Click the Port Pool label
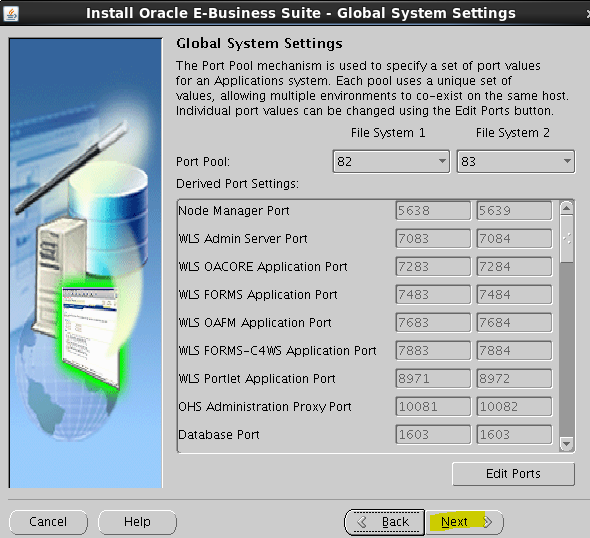Image resolution: width=590 pixels, height=538 pixels. [x=203, y=162]
